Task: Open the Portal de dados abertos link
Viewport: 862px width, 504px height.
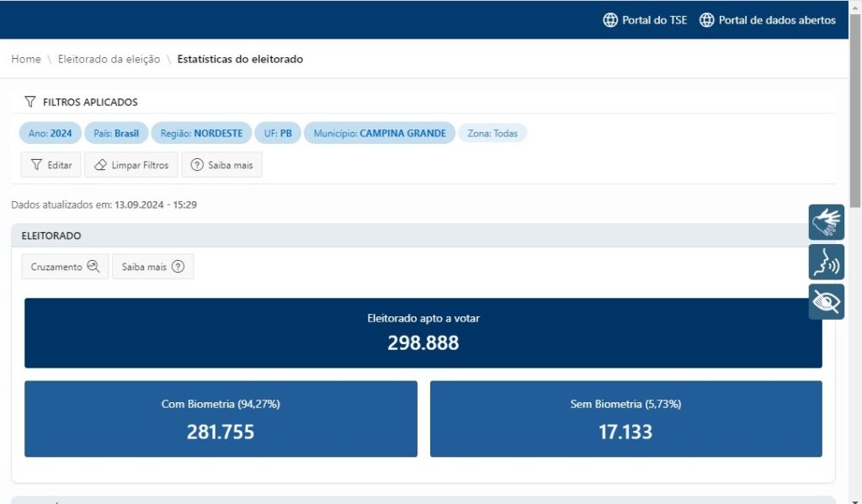Action: coord(768,20)
